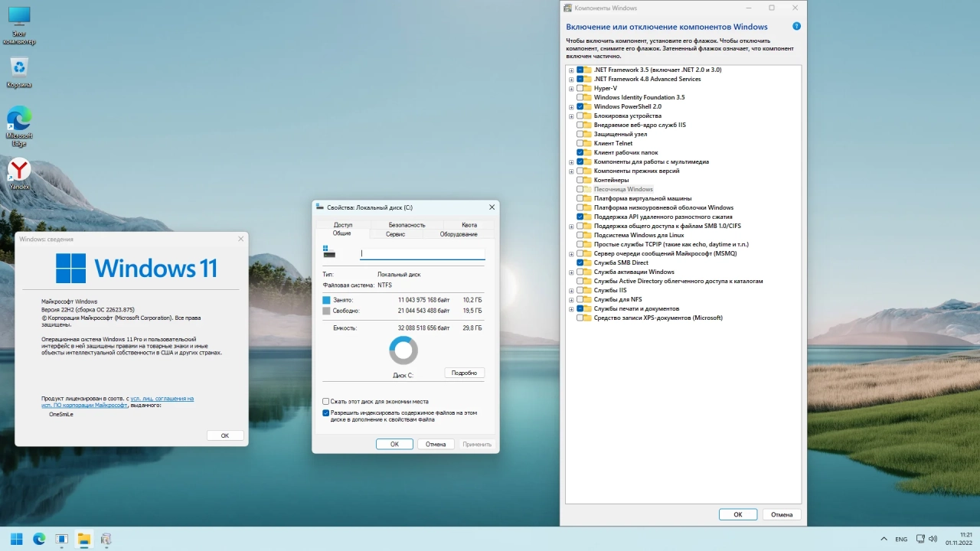Expand the Служба активации Windows node
Screen dimensions: 980x551
(x=571, y=272)
